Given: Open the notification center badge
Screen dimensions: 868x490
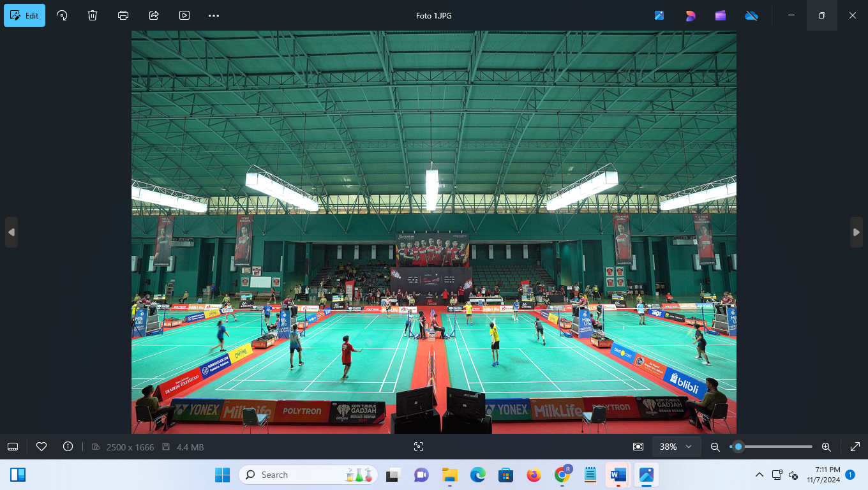Looking at the screenshot, I should click(850, 475).
